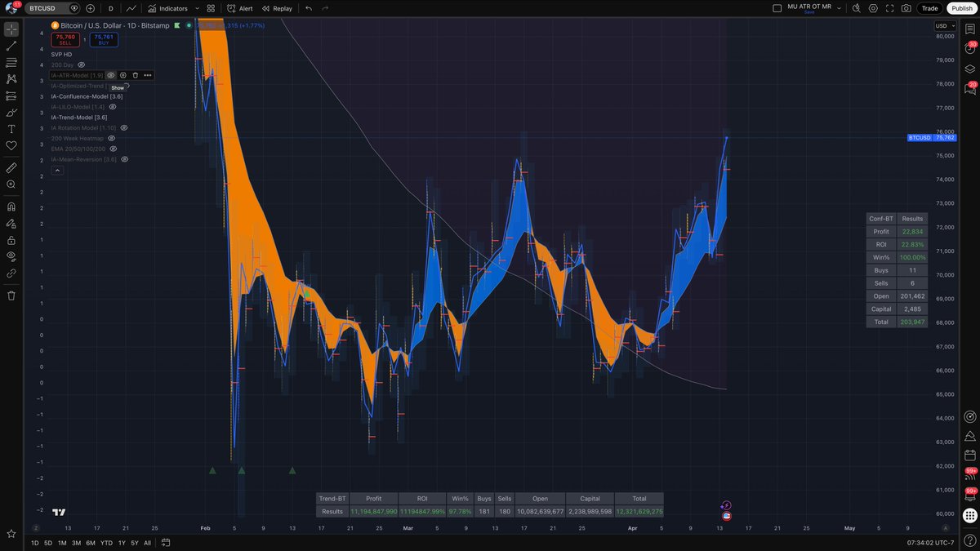Open the Fibonacci tools group
This screenshot has width=980, height=551.
pos(11,62)
